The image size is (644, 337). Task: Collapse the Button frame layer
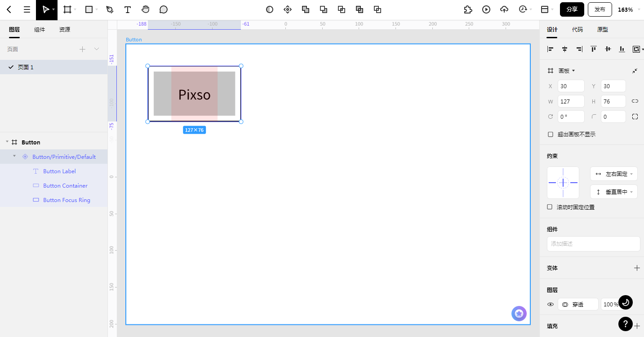tap(7, 142)
